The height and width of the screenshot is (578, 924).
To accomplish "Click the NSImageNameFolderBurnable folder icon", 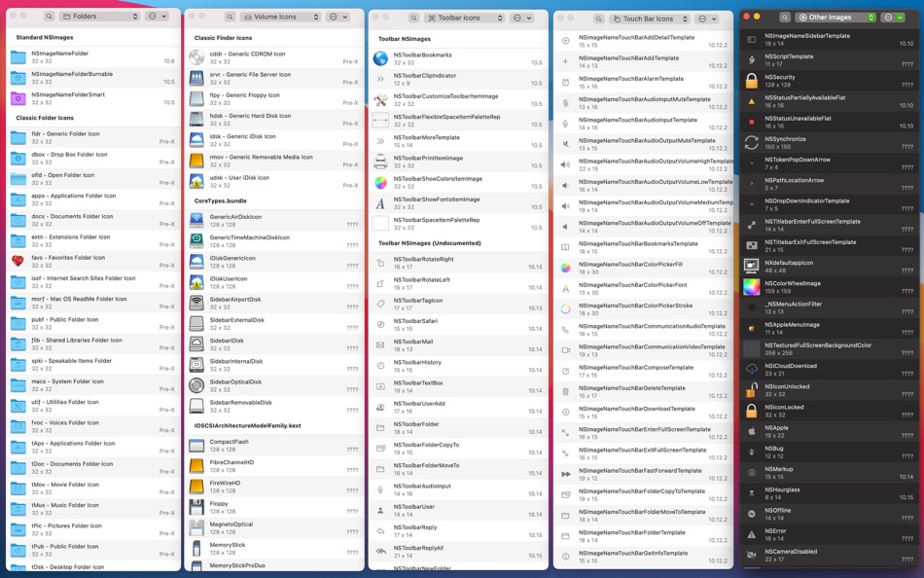I will (18, 78).
